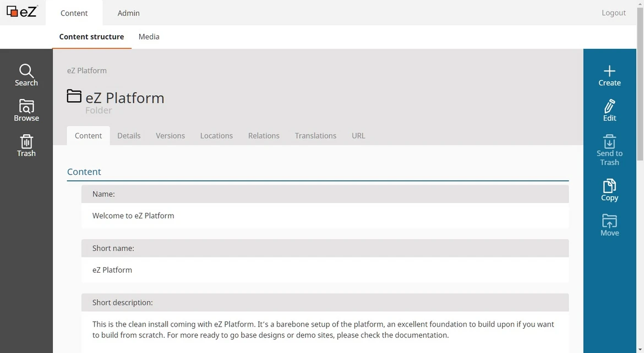Viewport: 644px width, 353px height.
Task: Select the Content structure navigation item
Action: pyautogui.click(x=91, y=37)
